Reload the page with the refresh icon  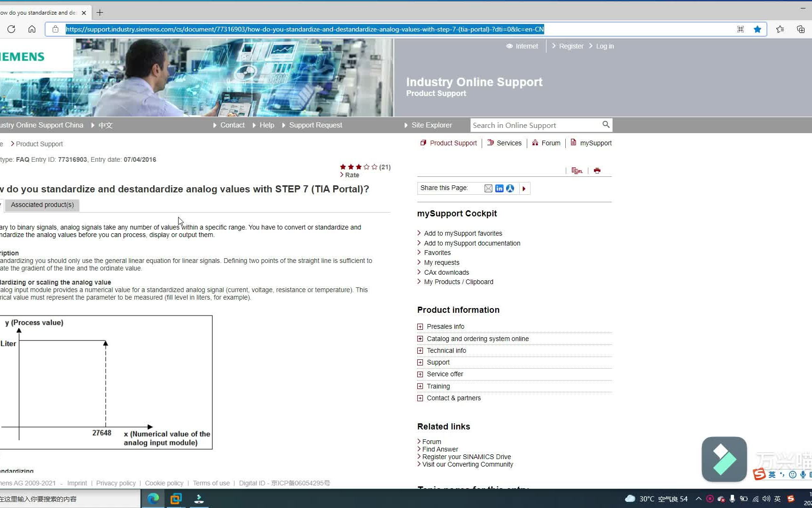pyautogui.click(x=11, y=29)
